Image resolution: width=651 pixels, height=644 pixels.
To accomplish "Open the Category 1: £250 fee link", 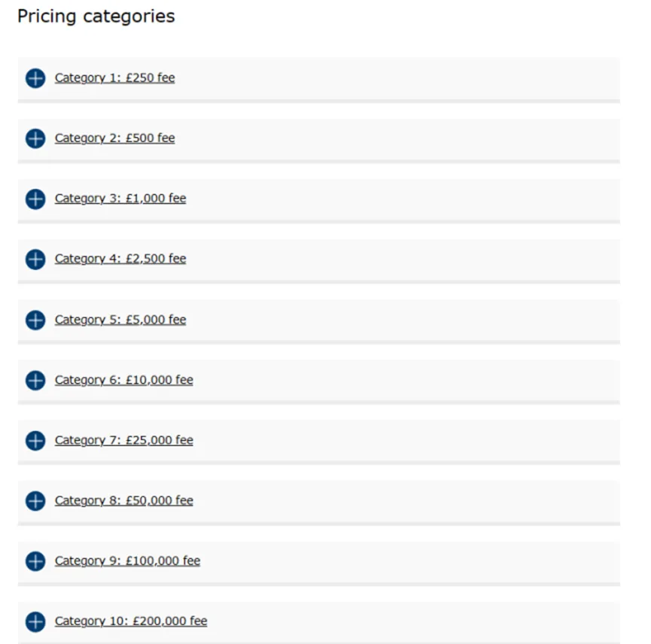I will pos(114,78).
